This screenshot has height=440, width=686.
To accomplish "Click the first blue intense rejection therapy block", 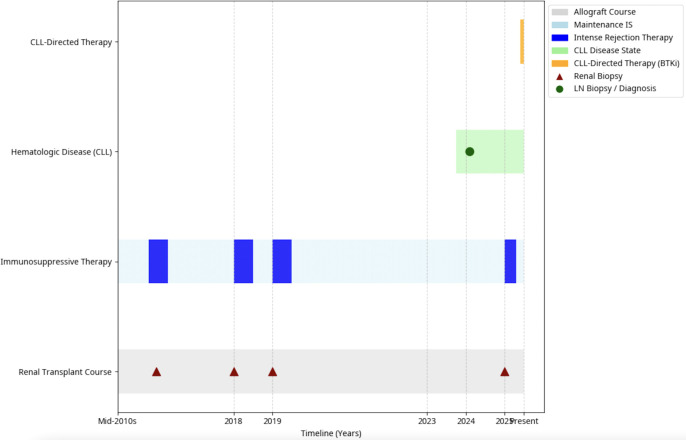I will point(158,262).
